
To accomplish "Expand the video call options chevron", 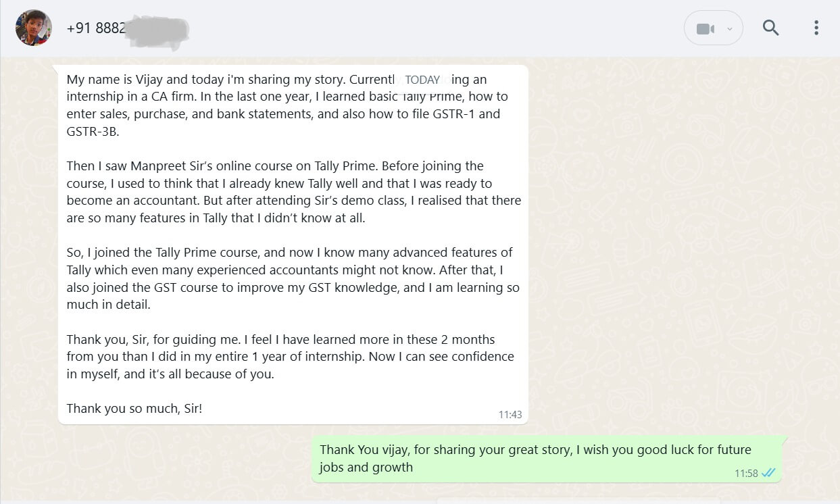I will pos(729,29).
